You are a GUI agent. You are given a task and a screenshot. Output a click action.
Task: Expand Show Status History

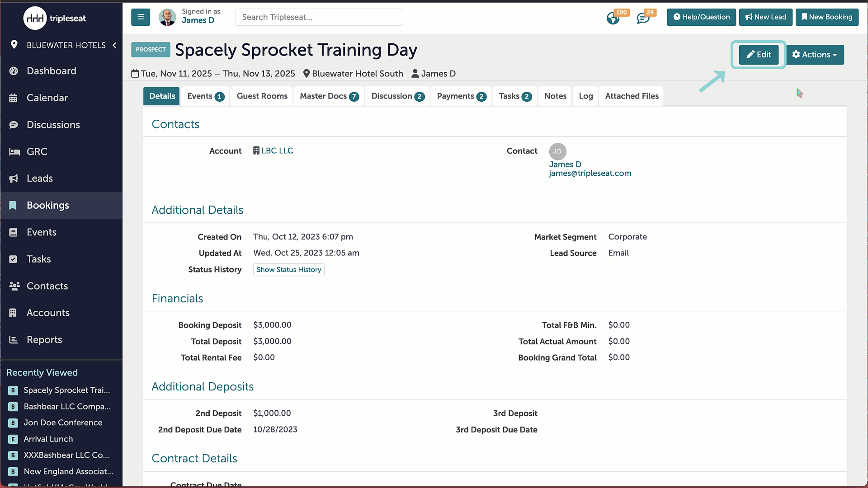pyautogui.click(x=288, y=270)
